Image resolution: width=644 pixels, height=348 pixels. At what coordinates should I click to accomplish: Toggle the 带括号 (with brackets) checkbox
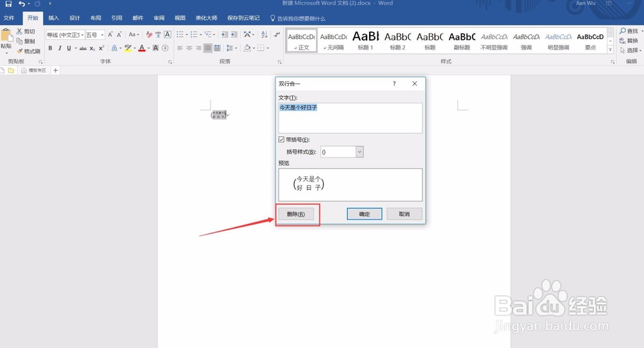pyautogui.click(x=281, y=140)
